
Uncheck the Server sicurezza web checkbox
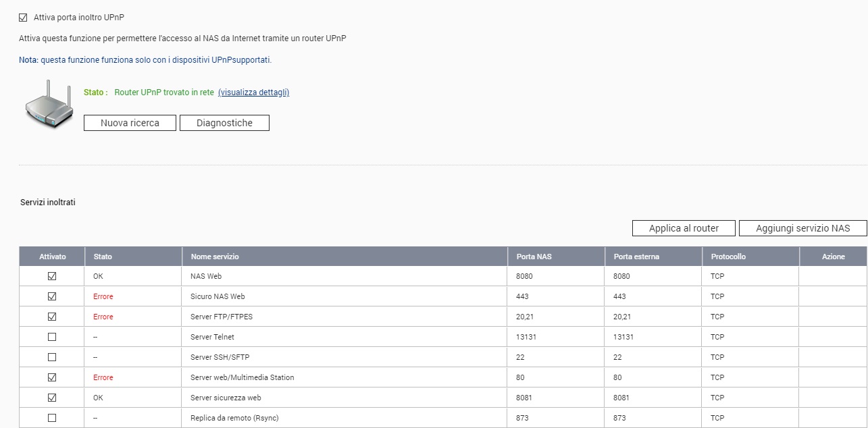click(x=52, y=398)
